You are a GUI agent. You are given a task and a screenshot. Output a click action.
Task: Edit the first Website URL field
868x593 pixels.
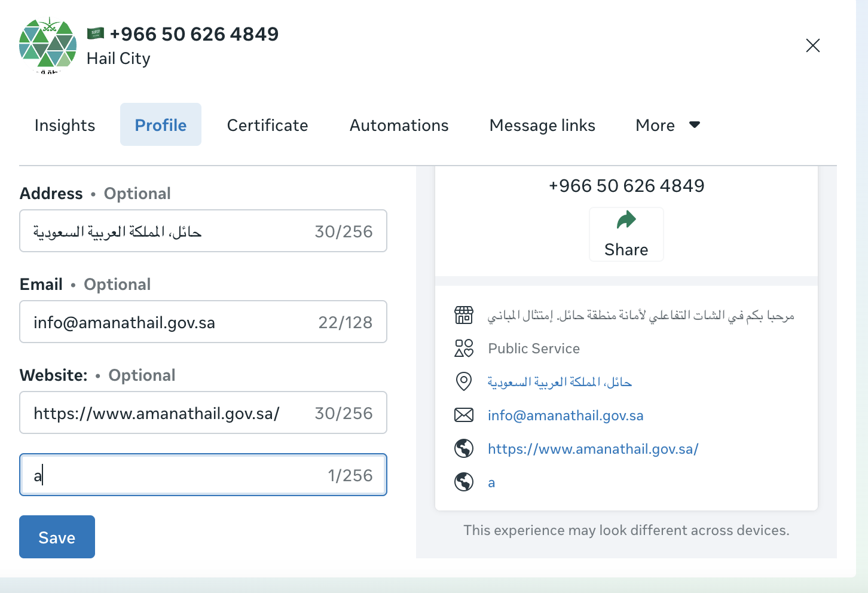[203, 412]
